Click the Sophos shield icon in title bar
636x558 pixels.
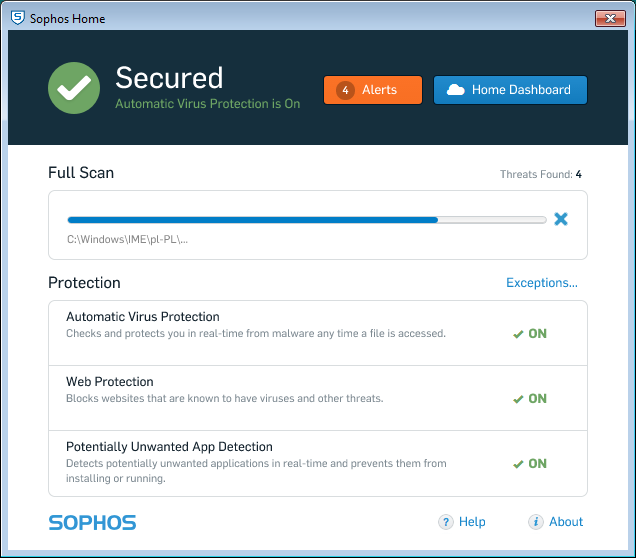[x=17, y=18]
